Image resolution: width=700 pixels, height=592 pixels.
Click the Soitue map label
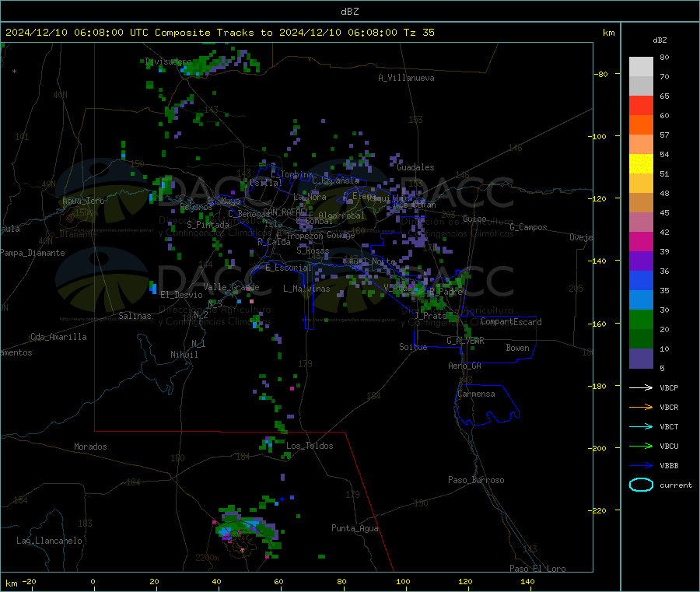(413, 347)
